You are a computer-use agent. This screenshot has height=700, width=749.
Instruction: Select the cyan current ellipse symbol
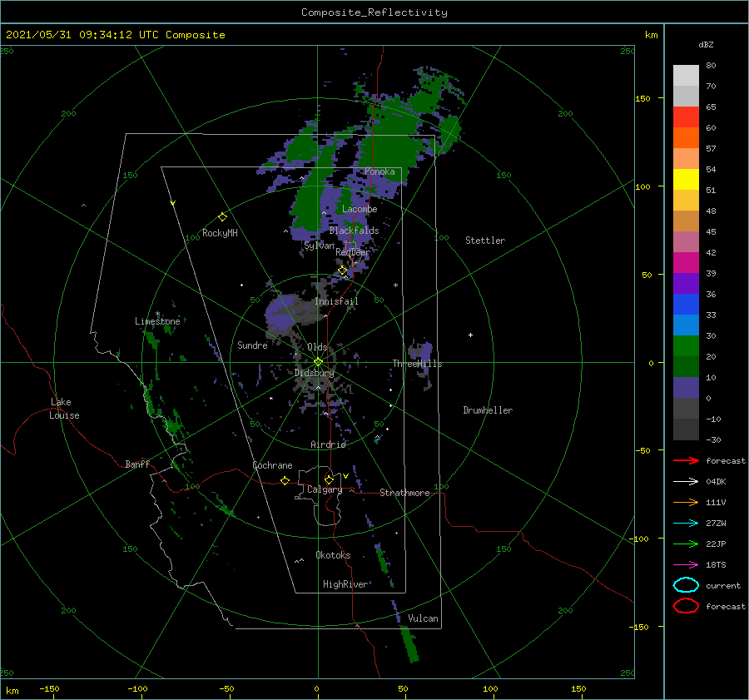(x=686, y=585)
